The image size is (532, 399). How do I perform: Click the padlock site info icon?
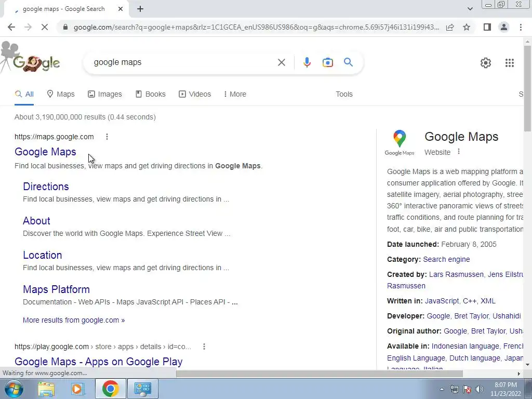click(x=65, y=27)
